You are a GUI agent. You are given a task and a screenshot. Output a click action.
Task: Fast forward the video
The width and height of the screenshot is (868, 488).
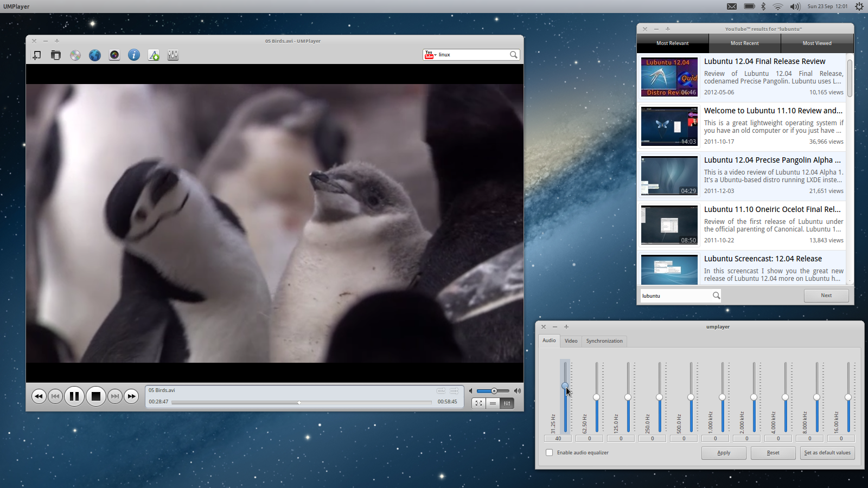point(131,396)
